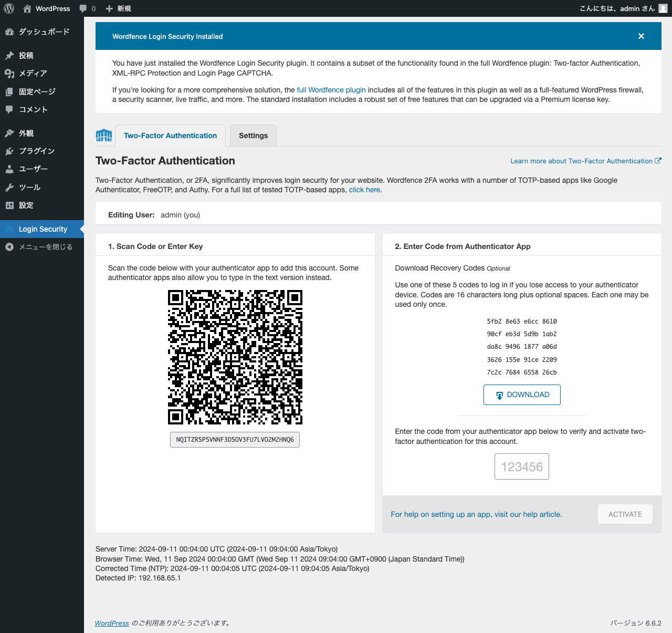Collapse menu with メニューを閉じる arrow icon
Image resolution: width=672 pixels, height=633 pixels.
click(9, 247)
